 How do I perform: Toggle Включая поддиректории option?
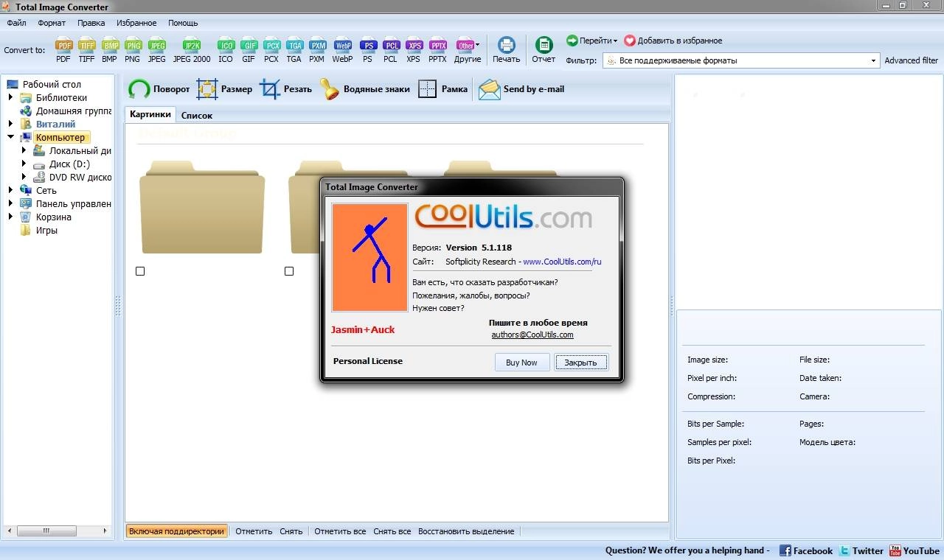(x=176, y=531)
